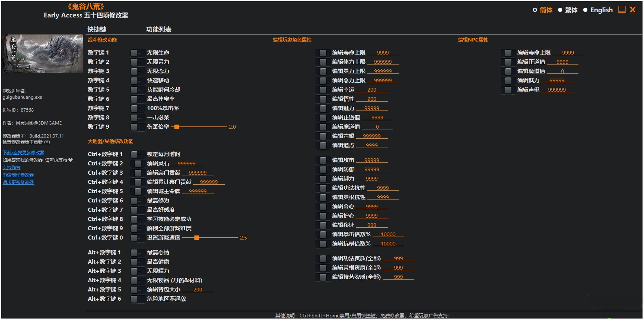Toggle 最高健康 max health status

point(138,262)
